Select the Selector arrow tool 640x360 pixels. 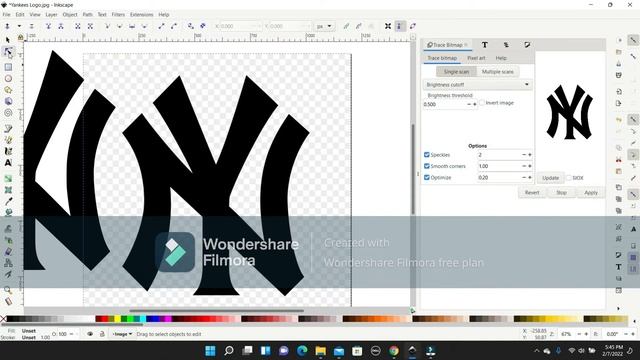pos(8,40)
